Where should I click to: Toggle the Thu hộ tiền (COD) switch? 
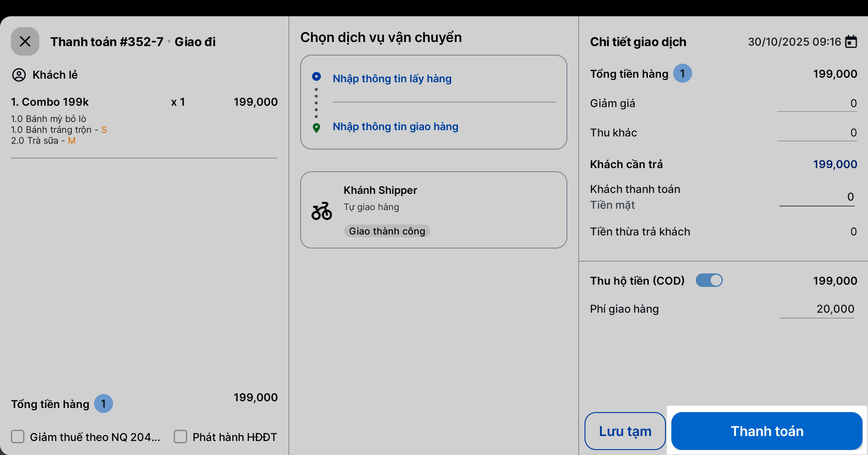[x=709, y=281]
